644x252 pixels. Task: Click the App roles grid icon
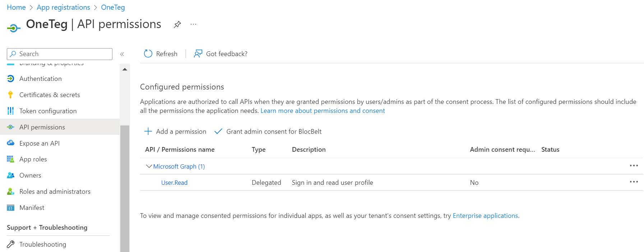(10, 159)
